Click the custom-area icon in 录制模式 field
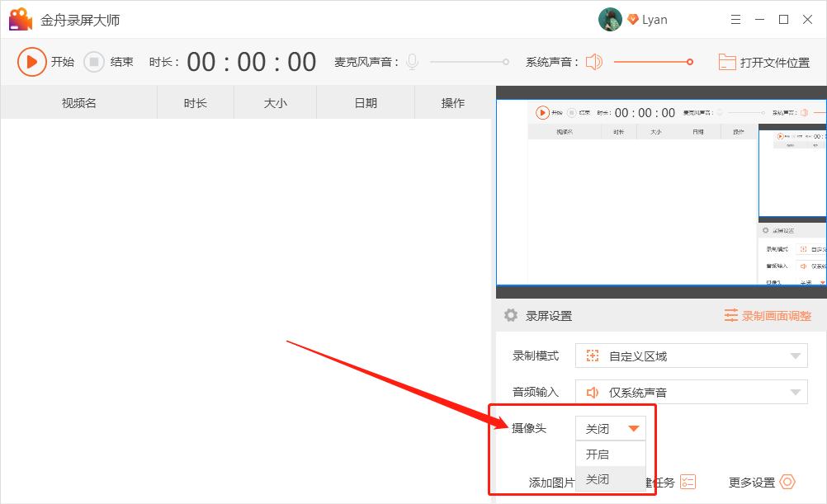Image resolution: width=827 pixels, height=504 pixels. (592, 355)
